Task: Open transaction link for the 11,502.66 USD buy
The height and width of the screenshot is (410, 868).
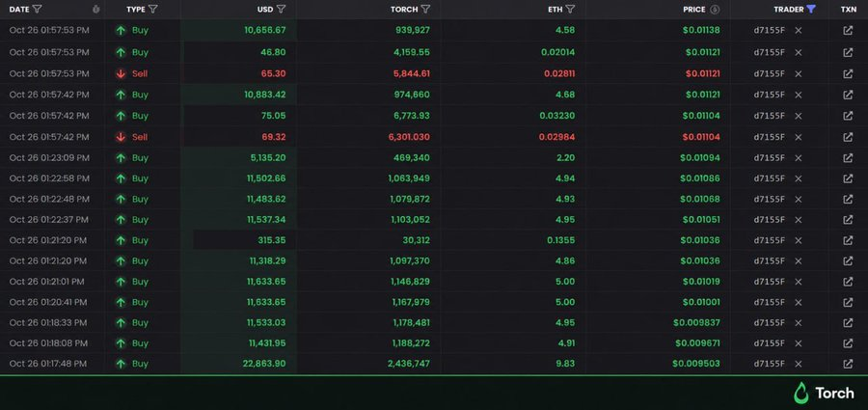Action: click(848, 178)
